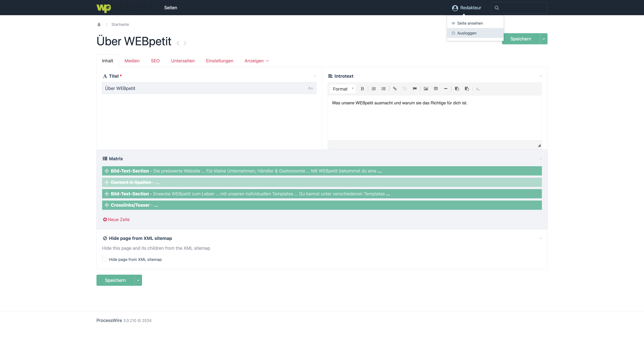644x345 pixels.
Task: Open bottom Speichern dropdown arrow
Action: tap(138, 280)
